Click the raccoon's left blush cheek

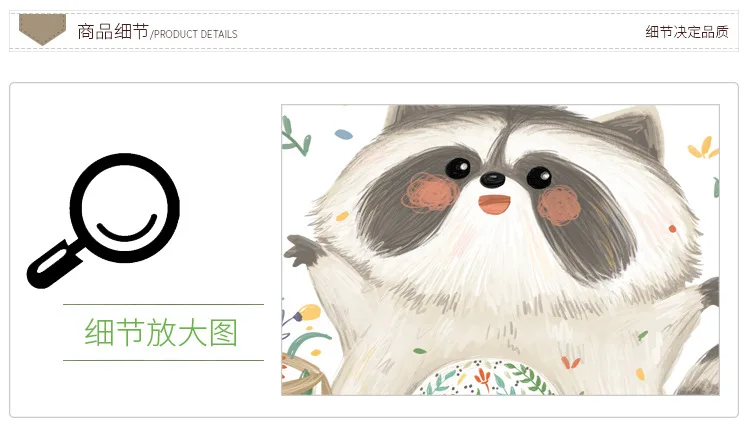pyautogui.click(x=430, y=192)
